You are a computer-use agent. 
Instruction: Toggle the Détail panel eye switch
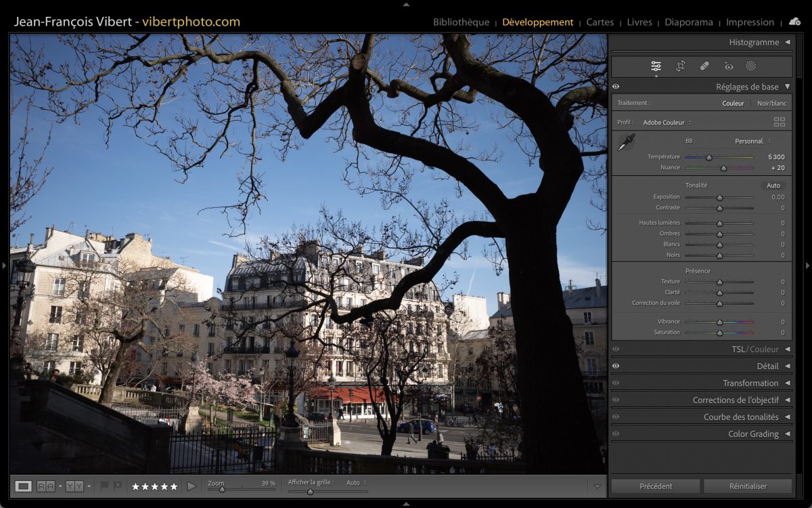pyautogui.click(x=616, y=366)
